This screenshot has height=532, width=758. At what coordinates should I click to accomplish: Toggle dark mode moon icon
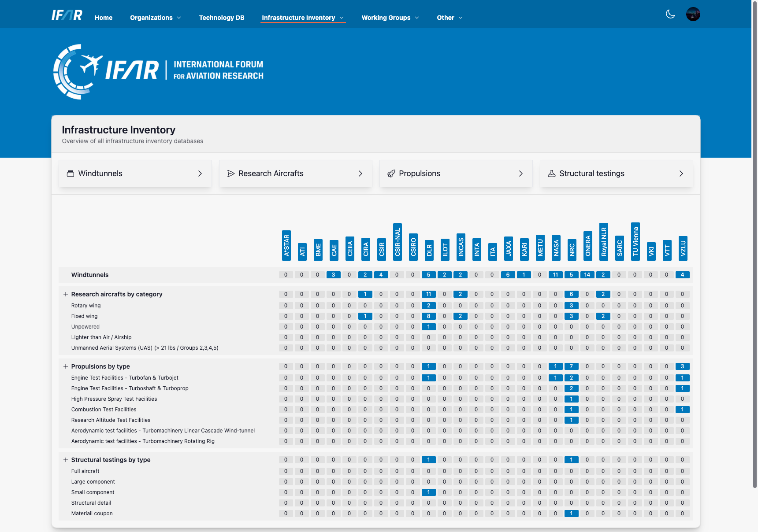pyautogui.click(x=670, y=14)
